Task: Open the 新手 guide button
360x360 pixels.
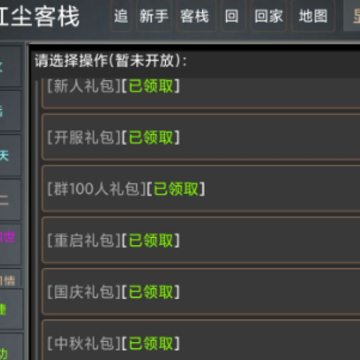Action: point(154,16)
